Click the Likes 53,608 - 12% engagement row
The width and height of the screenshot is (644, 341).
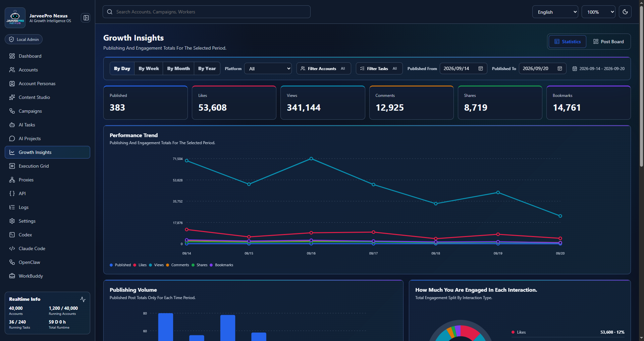[568, 332]
